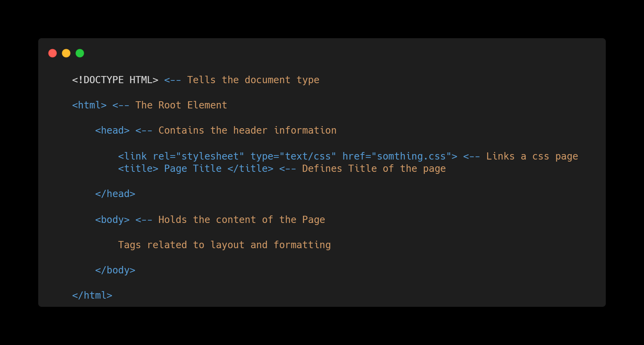Click the opening <body> tag
Viewport: 644px width, 345px height.
click(x=112, y=220)
